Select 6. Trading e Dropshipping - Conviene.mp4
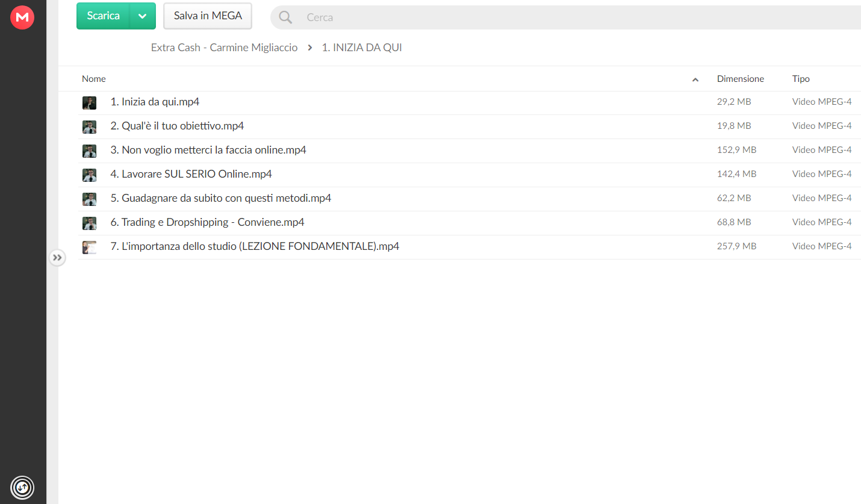The width and height of the screenshot is (861, 504). (x=207, y=222)
